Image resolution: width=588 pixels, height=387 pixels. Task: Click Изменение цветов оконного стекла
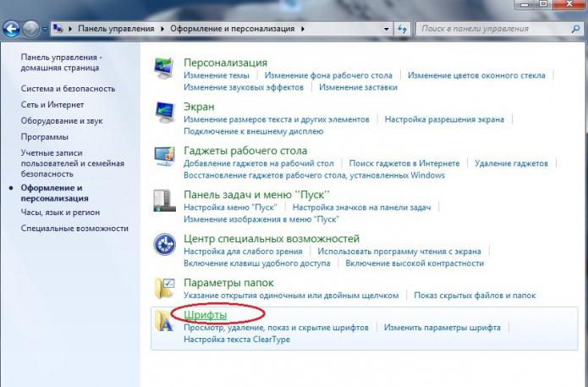pyautogui.click(x=476, y=75)
